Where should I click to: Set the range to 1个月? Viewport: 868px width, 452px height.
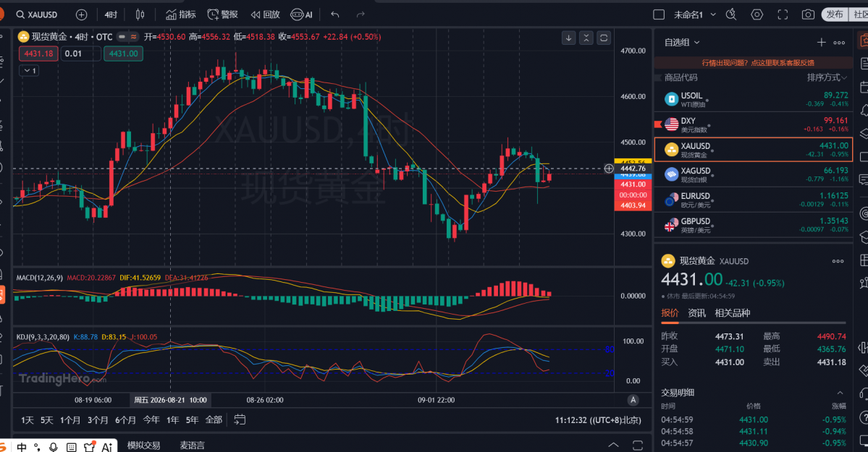pos(70,420)
